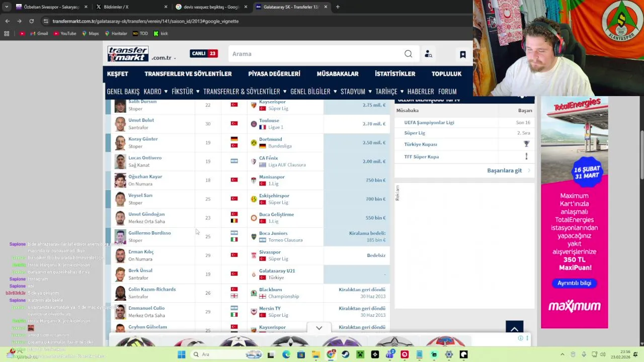Open Lucas Ontivero player link
Viewport: 644px width, 362px height.
pyautogui.click(x=145, y=158)
